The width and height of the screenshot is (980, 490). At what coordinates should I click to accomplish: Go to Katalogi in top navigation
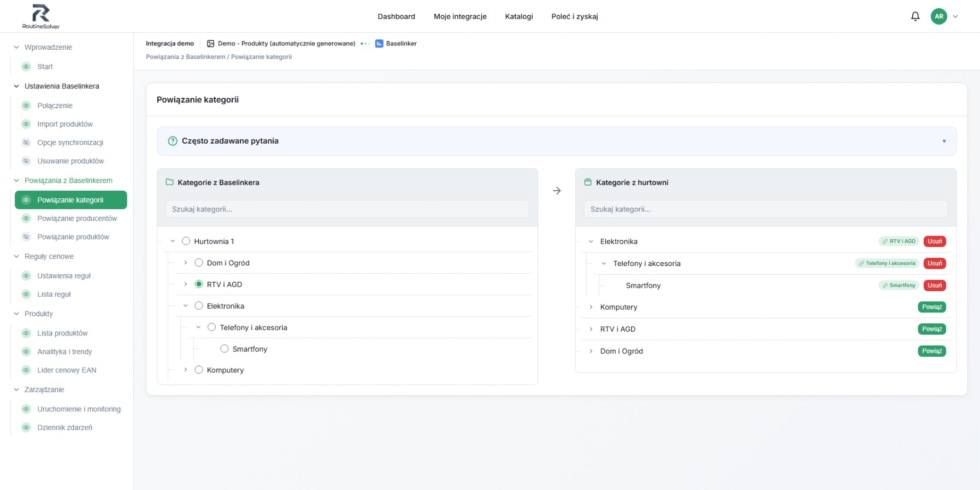(x=519, y=16)
